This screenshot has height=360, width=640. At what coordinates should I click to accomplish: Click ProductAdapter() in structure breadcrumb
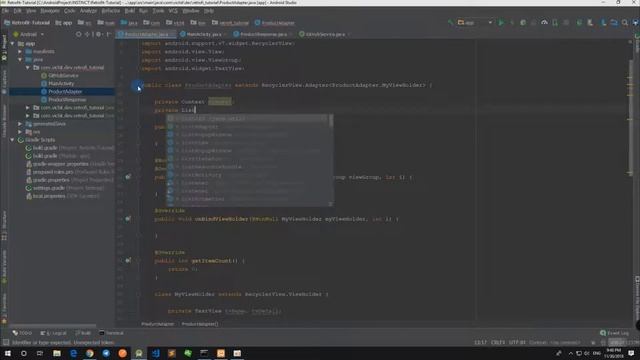200,324
